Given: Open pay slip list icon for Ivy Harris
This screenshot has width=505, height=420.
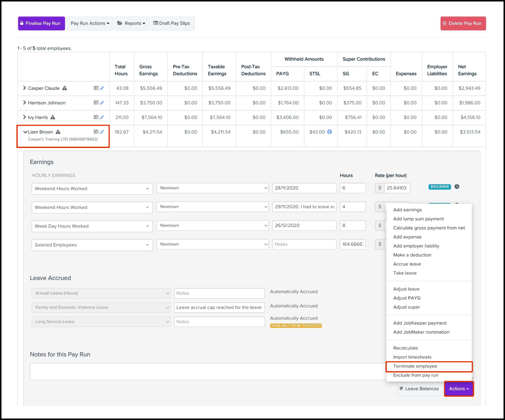Looking at the screenshot, I should (96, 117).
